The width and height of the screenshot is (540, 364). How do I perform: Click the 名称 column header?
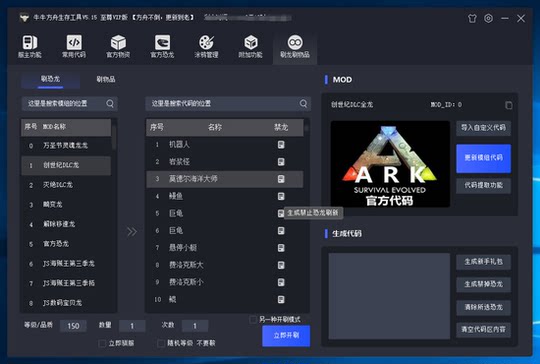tap(215, 127)
